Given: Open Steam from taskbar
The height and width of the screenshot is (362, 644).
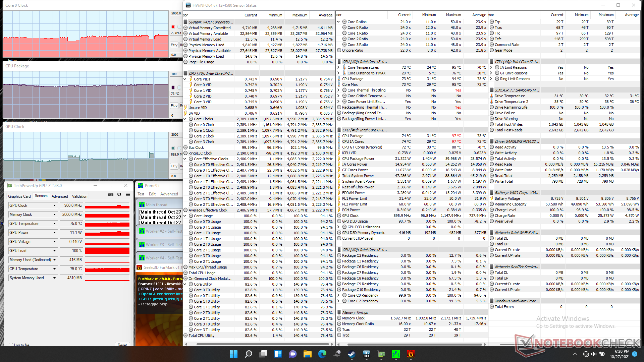Looking at the screenshot, I should pyautogui.click(x=352, y=354).
